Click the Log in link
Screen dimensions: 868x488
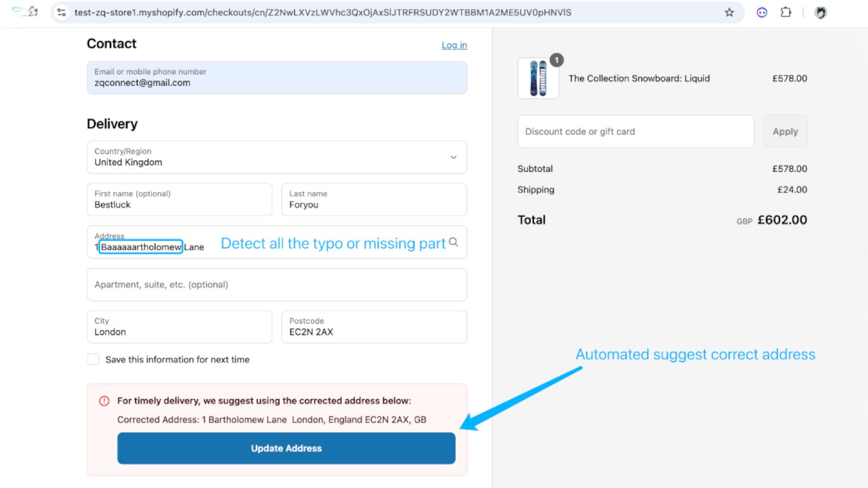pos(454,46)
